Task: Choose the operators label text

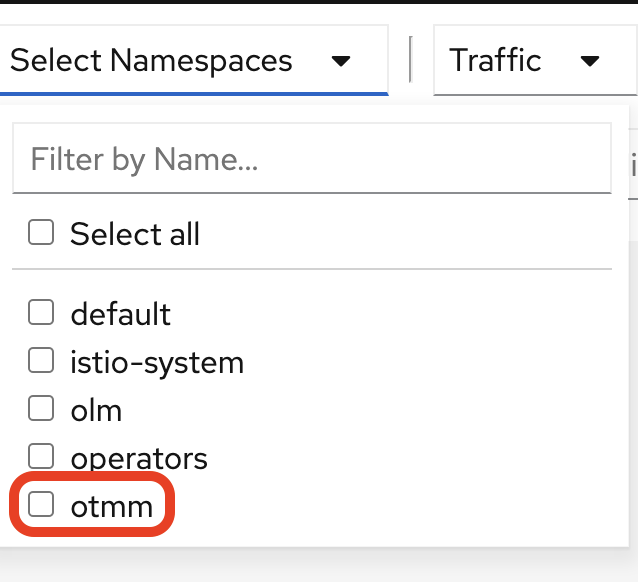Action: point(139,459)
